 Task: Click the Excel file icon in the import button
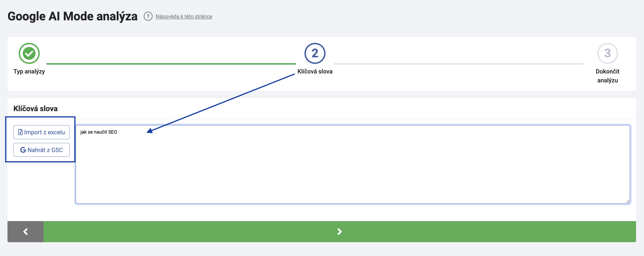point(21,132)
